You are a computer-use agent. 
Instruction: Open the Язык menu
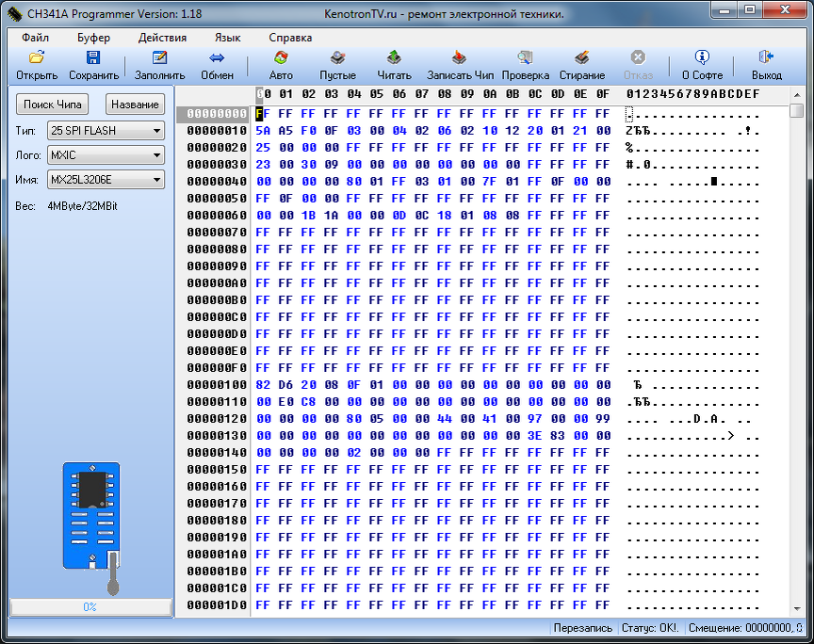pyautogui.click(x=227, y=38)
